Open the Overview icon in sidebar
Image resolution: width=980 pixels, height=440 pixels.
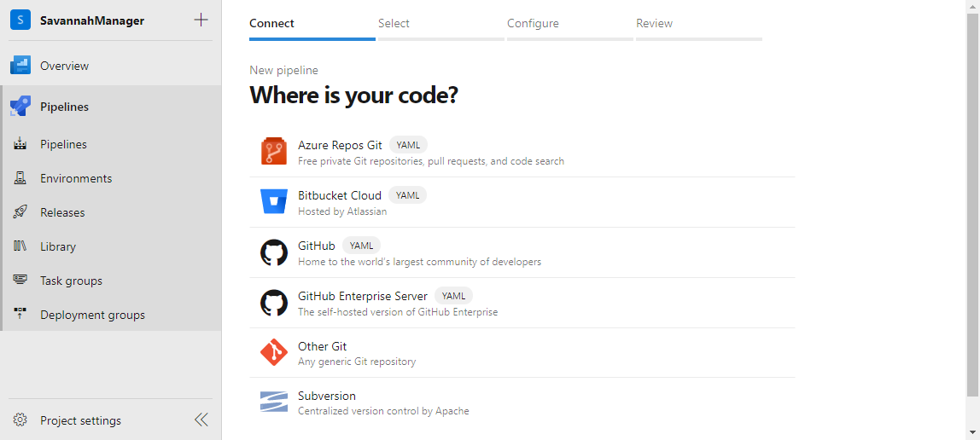click(20, 66)
